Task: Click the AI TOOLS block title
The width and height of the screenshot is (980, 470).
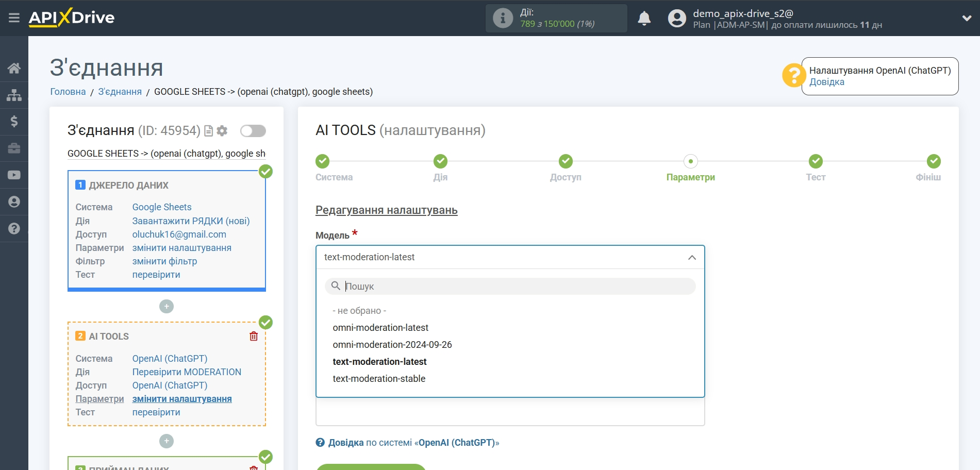Action: click(109, 337)
